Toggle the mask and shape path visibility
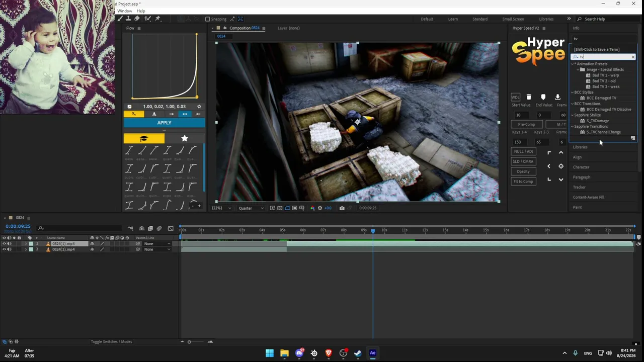Image resolution: width=644 pixels, height=362 pixels. click(x=287, y=208)
